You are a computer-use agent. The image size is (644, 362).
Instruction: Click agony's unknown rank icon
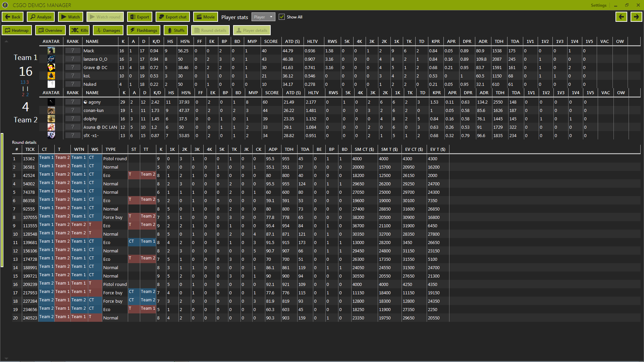tap(72, 102)
